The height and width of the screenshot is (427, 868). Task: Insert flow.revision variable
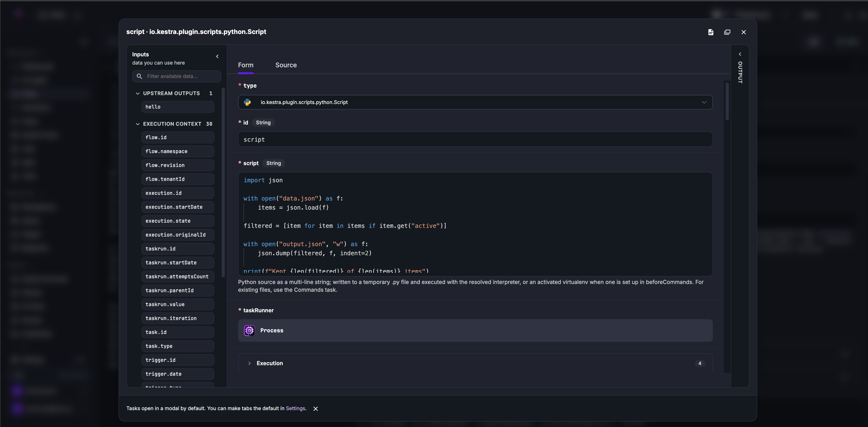[178, 165]
